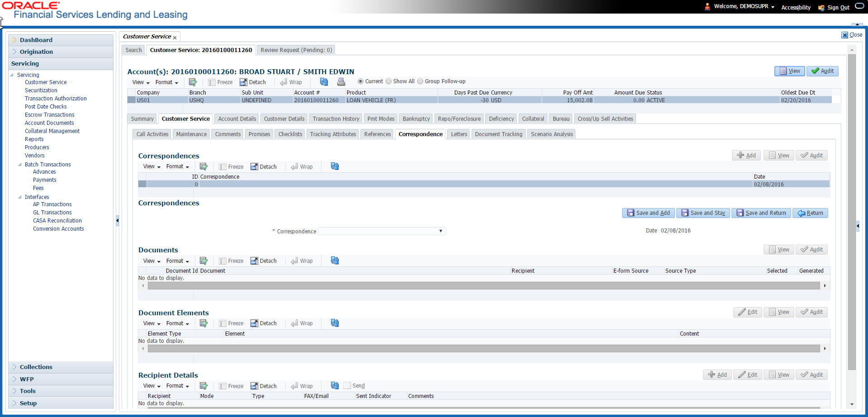Viewport: 868px width, 417px height.
Task: Click the Return button
Action: 810,213
